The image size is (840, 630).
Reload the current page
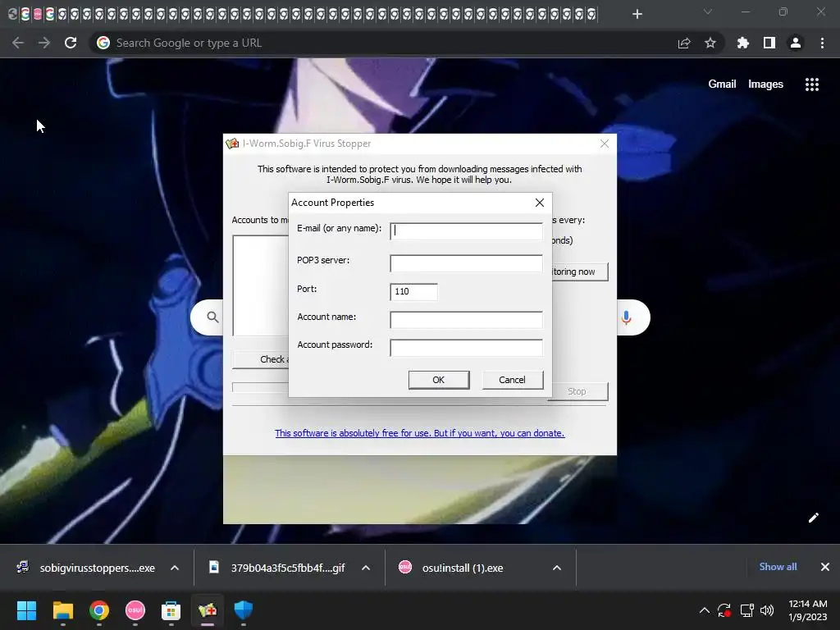(71, 43)
